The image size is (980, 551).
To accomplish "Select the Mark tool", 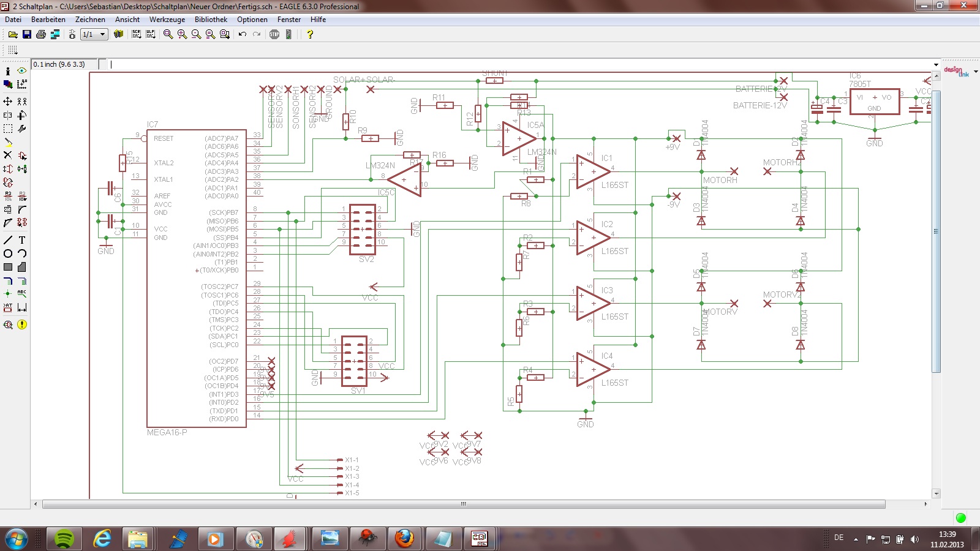I will pos(22,84).
